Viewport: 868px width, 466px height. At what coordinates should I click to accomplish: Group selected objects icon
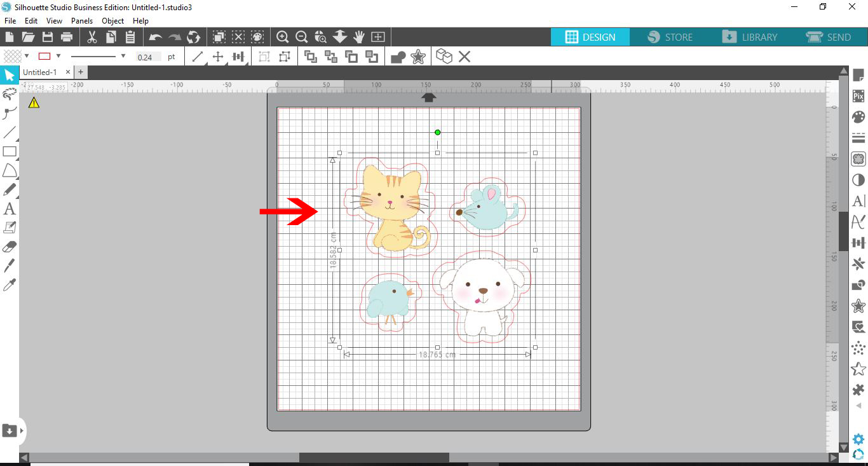[264, 57]
